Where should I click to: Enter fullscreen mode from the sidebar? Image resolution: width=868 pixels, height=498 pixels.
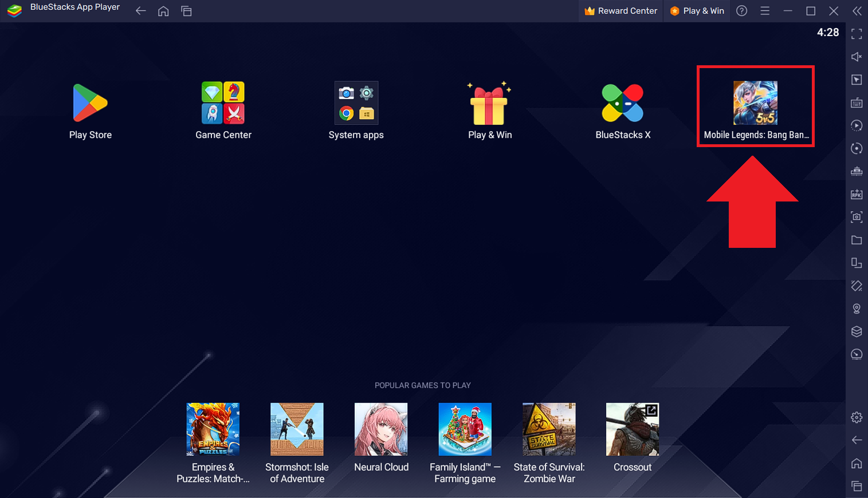tap(857, 34)
